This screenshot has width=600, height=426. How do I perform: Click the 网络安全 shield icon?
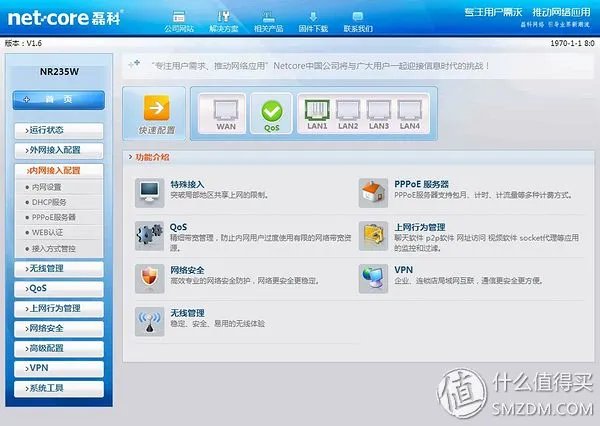pyautogui.click(x=150, y=278)
